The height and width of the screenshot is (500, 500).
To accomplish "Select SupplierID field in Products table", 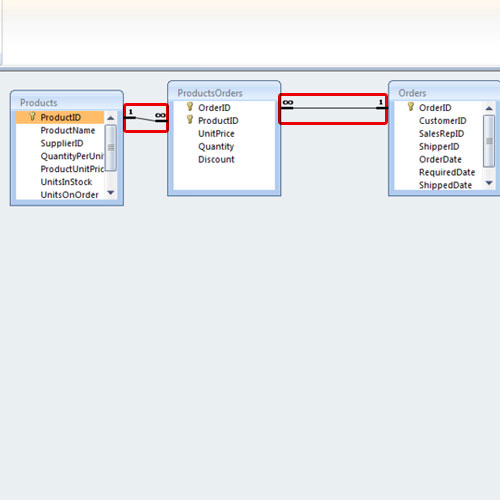I will 62,143.
